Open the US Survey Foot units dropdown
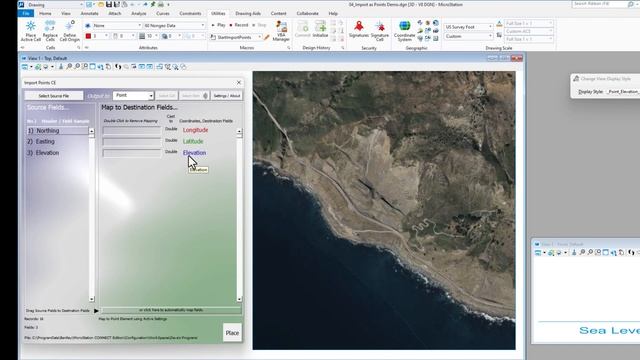640x360 pixels. click(469, 27)
